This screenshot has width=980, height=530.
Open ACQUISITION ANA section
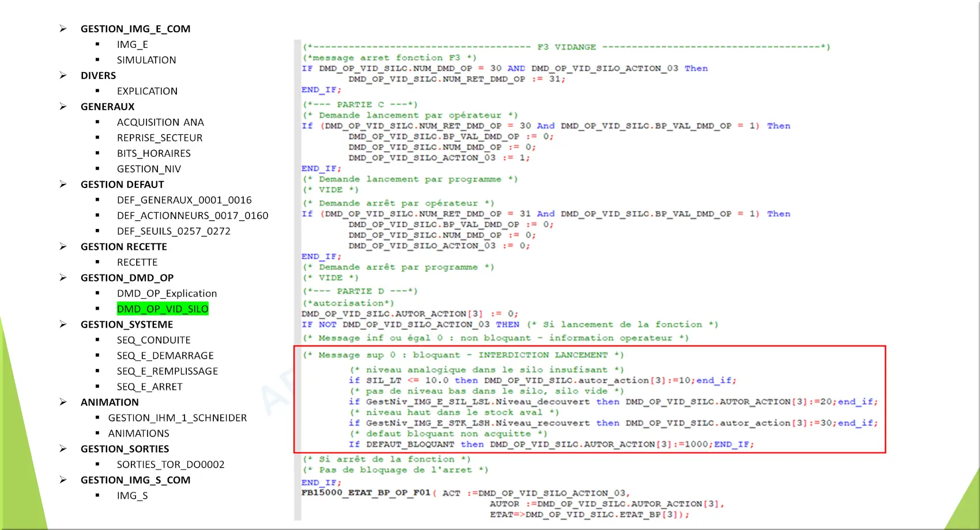pyautogui.click(x=160, y=122)
